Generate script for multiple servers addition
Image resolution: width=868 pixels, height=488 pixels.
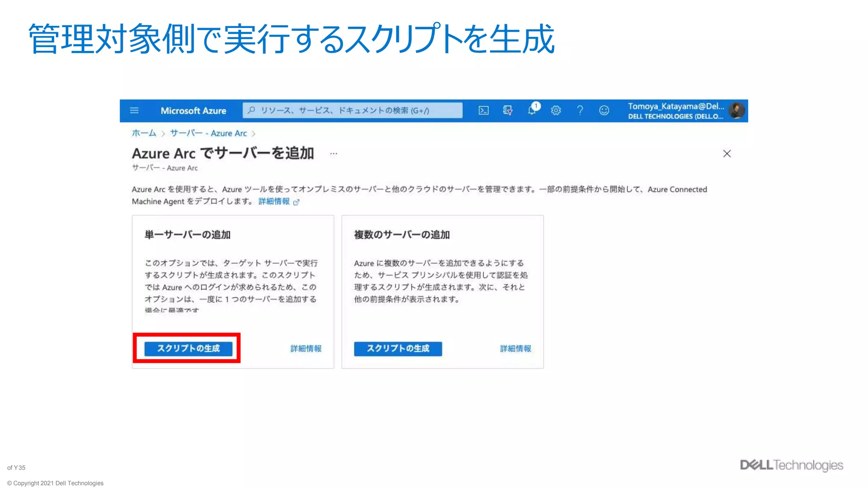(398, 349)
